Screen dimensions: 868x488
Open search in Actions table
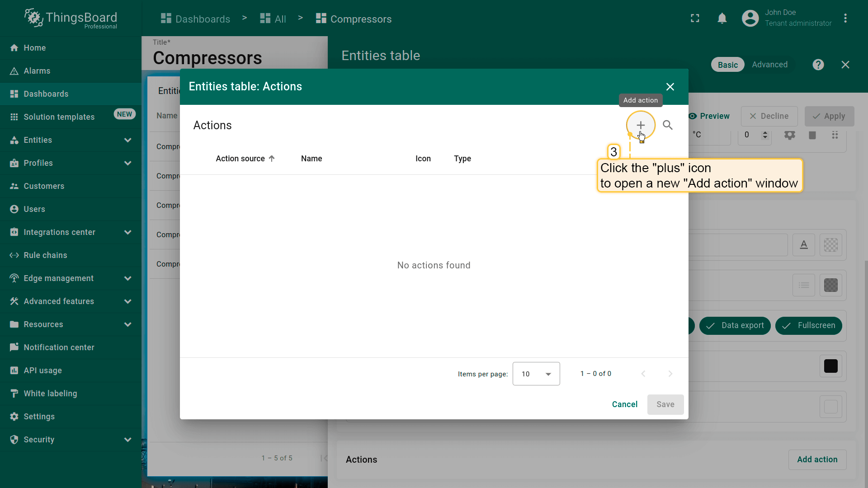[x=667, y=125]
